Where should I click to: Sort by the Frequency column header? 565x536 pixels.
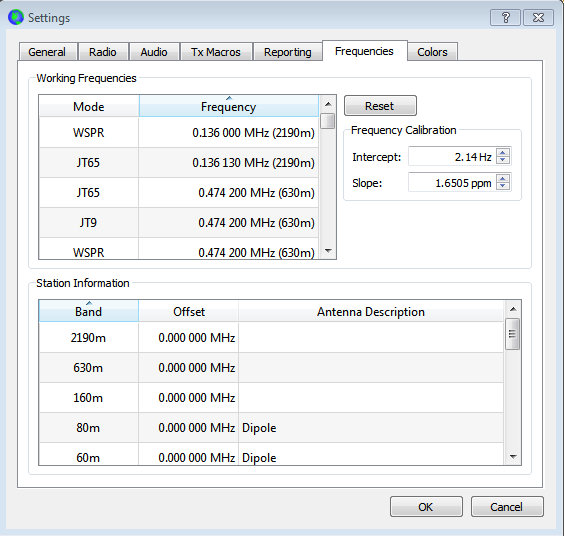(x=229, y=106)
